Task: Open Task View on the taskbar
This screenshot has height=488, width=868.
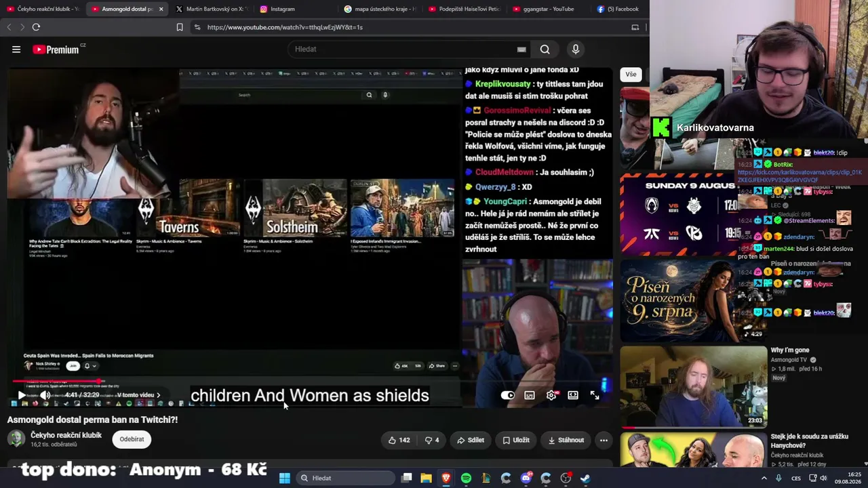Action: (x=406, y=478)
